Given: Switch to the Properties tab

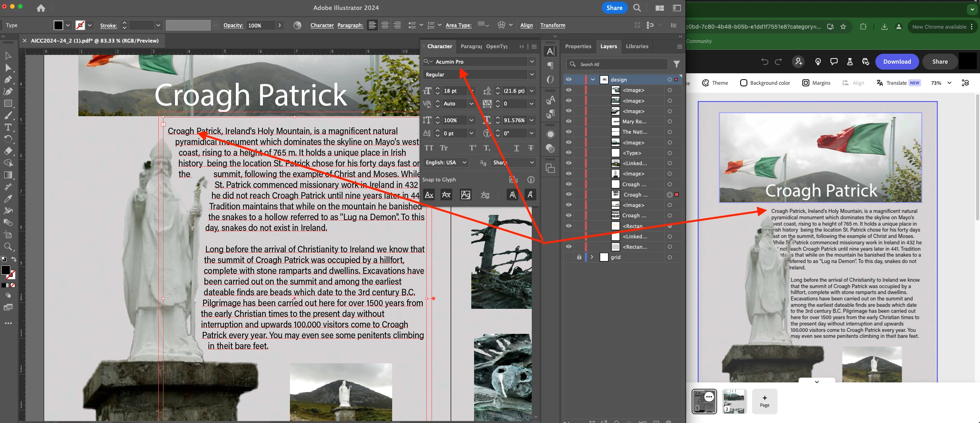Looking at the screenshot, I should [578, 46].
